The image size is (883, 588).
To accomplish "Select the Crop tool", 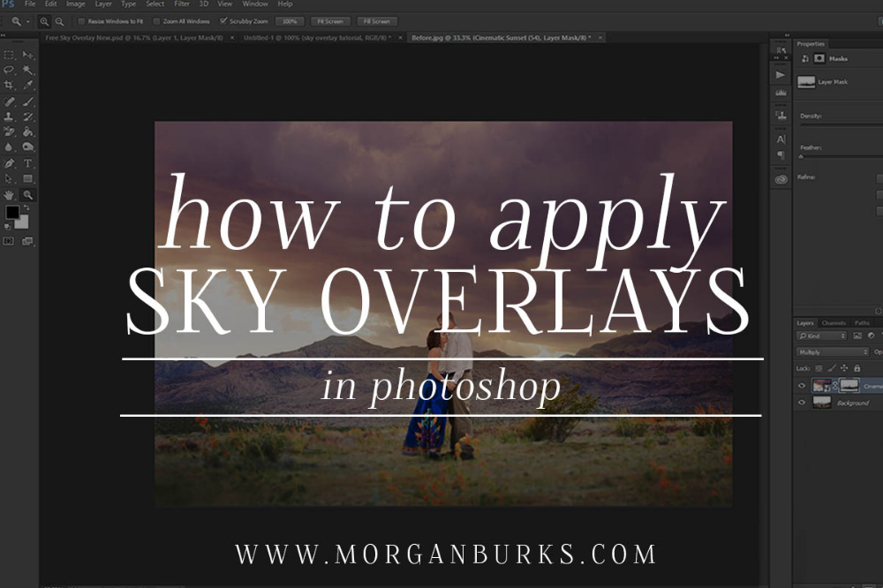I will (9, 85).
